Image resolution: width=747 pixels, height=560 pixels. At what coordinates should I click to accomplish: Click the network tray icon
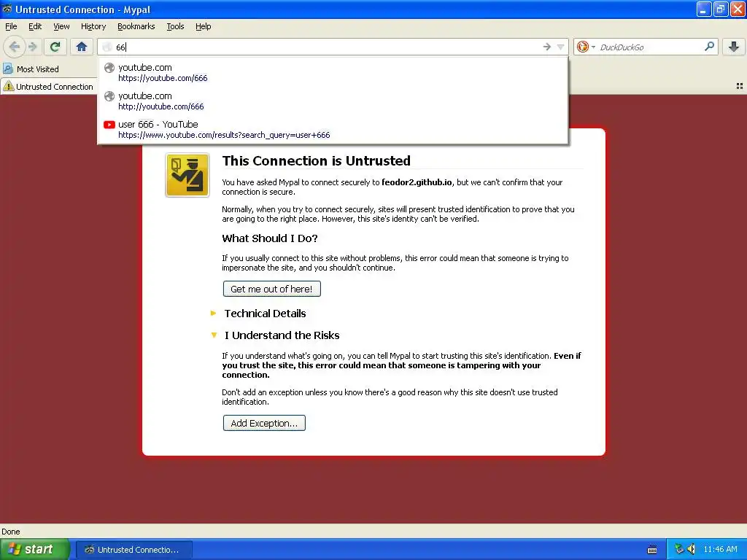(x=679, y=549)
